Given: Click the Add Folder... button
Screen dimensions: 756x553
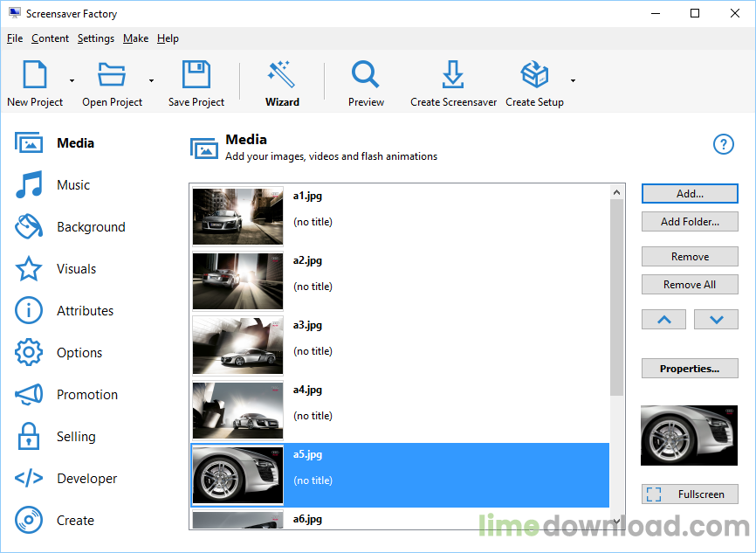Looking at the screenshot, I should (690, 222).
